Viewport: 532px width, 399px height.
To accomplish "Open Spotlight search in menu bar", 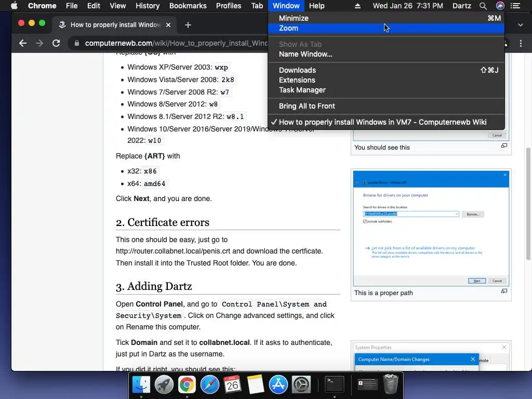I will [483, 6].
